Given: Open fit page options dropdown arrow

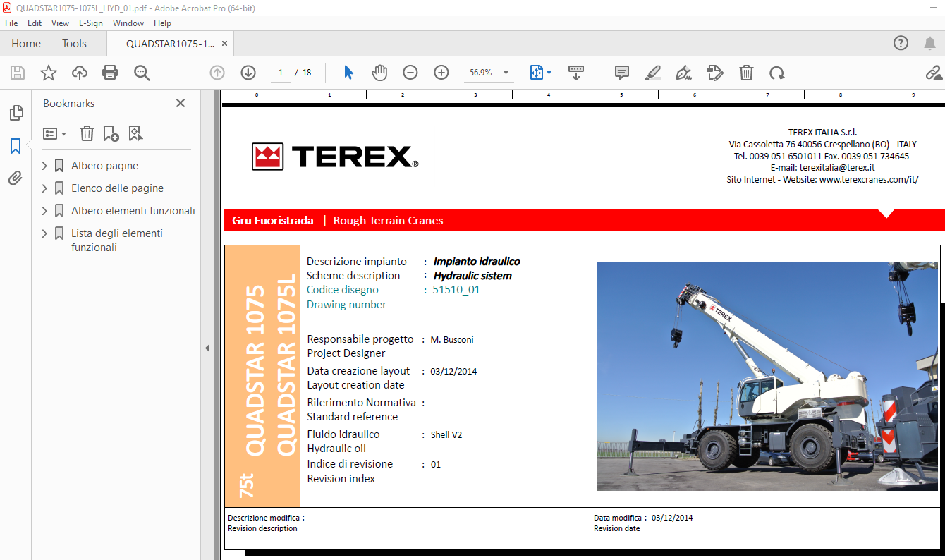Looking at the screenshot, I should click(549, 73).
